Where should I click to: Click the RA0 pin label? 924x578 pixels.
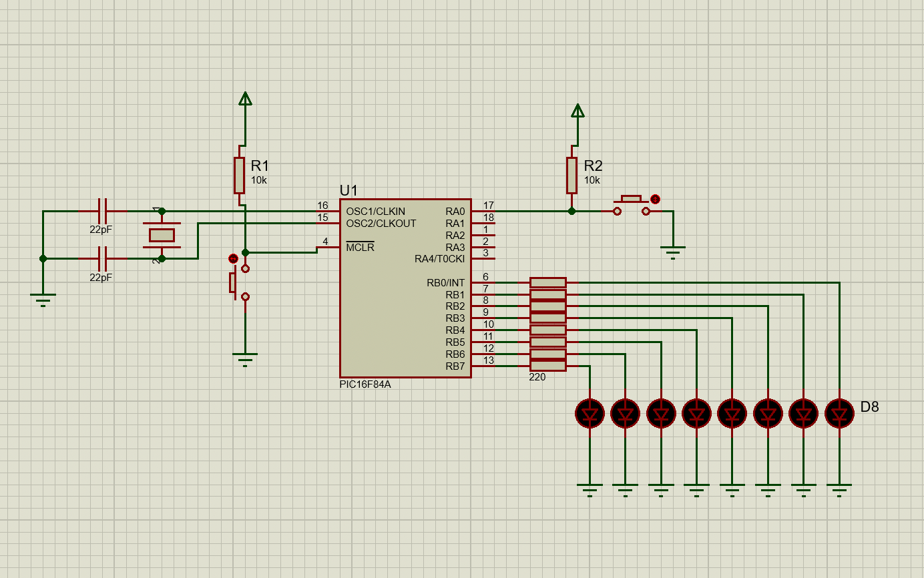pyautogui.click(x=455, y=212)
